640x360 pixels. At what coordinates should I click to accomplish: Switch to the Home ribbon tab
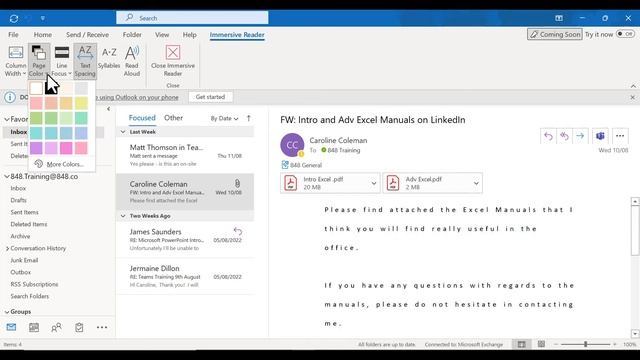tap(43, 35)
